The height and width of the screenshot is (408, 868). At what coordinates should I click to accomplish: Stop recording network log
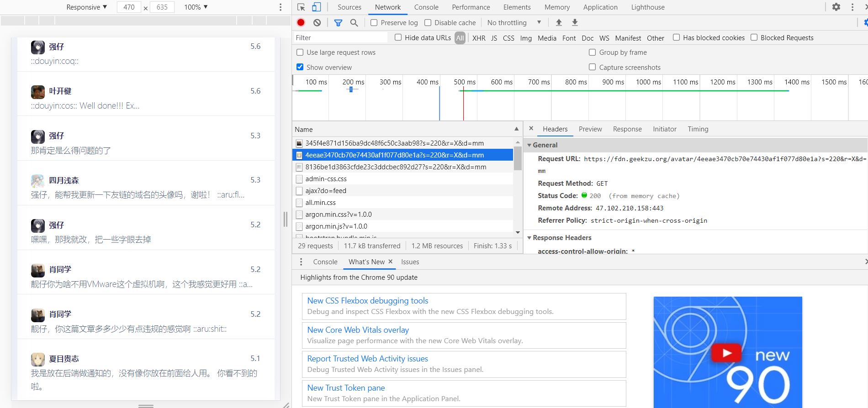[301, 22]
